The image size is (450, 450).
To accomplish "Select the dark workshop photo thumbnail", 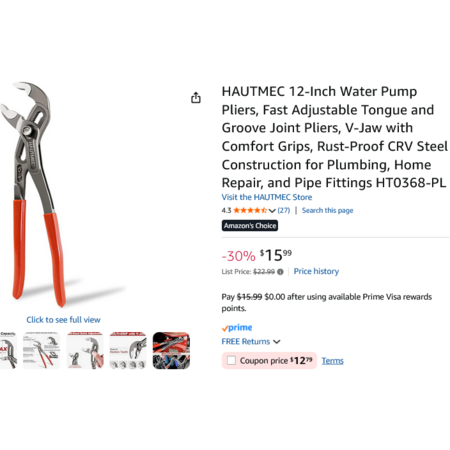I will pyautogui.click(x=171, y=350).
